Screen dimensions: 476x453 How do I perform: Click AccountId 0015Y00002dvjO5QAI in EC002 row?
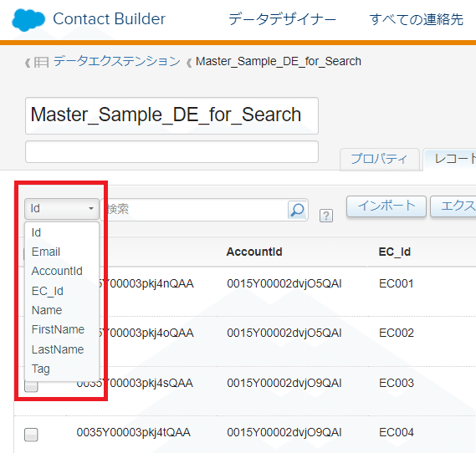[284, 333]
